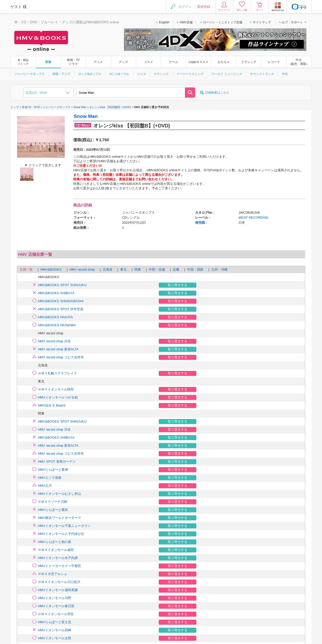Click 取り寄せする for HMVエソラ池袋
Image resolution: width=322 pixels, height=644 pixels.
click(178, 478)
